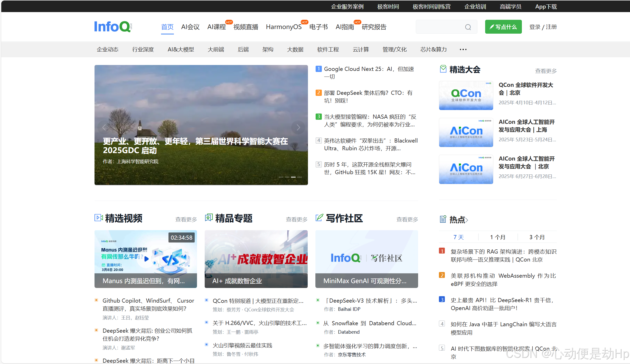Viewport: 630px width, 364px height.
Task: Expand the 热点 section chevron
Action: click(467, 220)
